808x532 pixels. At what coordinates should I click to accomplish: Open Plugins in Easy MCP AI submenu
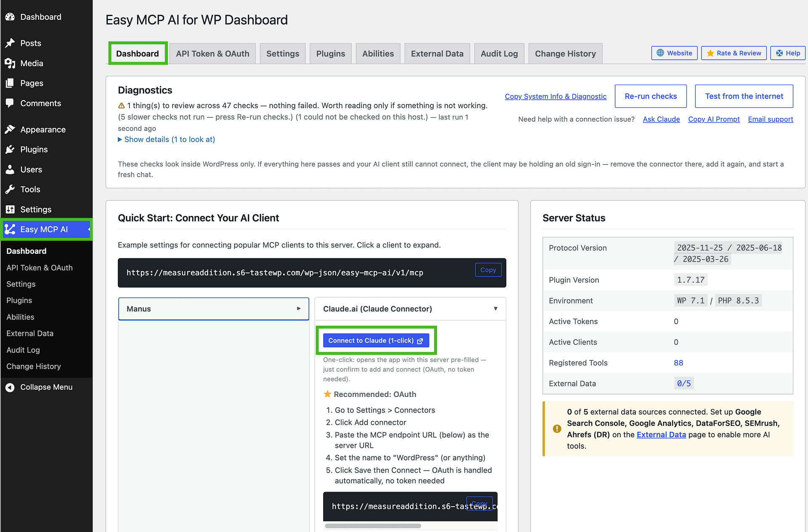click(x=19, y=301)
